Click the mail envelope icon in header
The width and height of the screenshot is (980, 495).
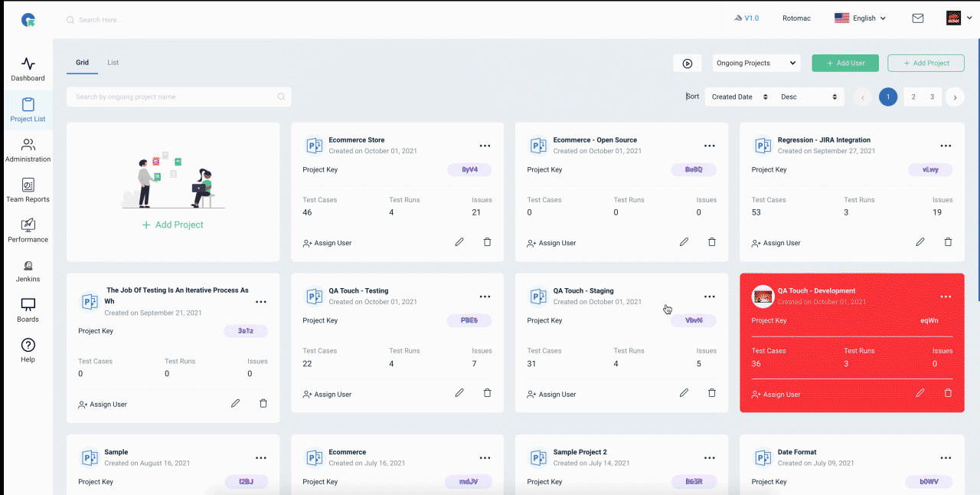click(917, 18)
